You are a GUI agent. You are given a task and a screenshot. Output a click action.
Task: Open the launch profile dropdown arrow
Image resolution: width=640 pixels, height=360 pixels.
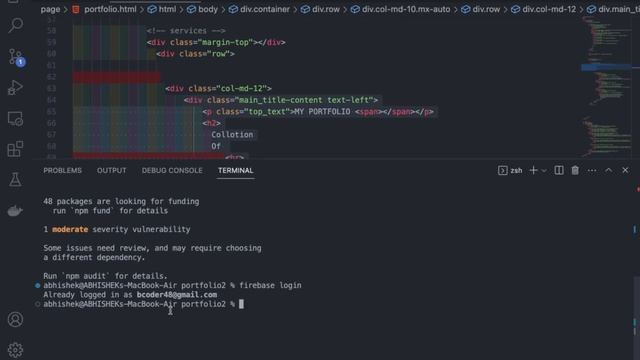pos(544,171)
